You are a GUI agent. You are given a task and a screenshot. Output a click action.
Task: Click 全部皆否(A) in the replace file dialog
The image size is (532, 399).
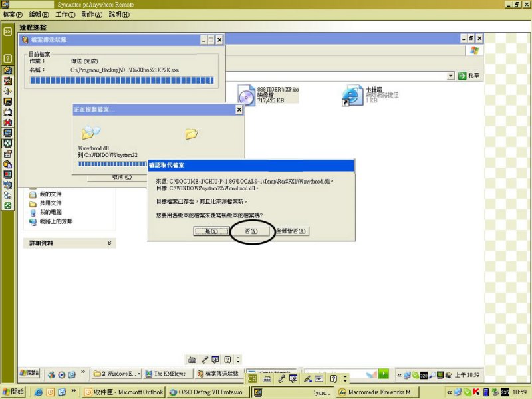pos(291,231)
